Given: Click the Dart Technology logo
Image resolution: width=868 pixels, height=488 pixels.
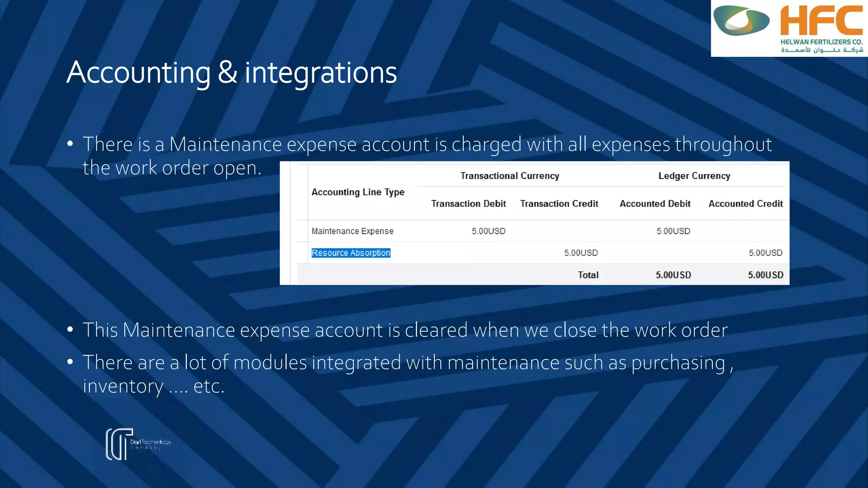Looking at the screenshot, I should pyautogui.click(x=138, y=444).
